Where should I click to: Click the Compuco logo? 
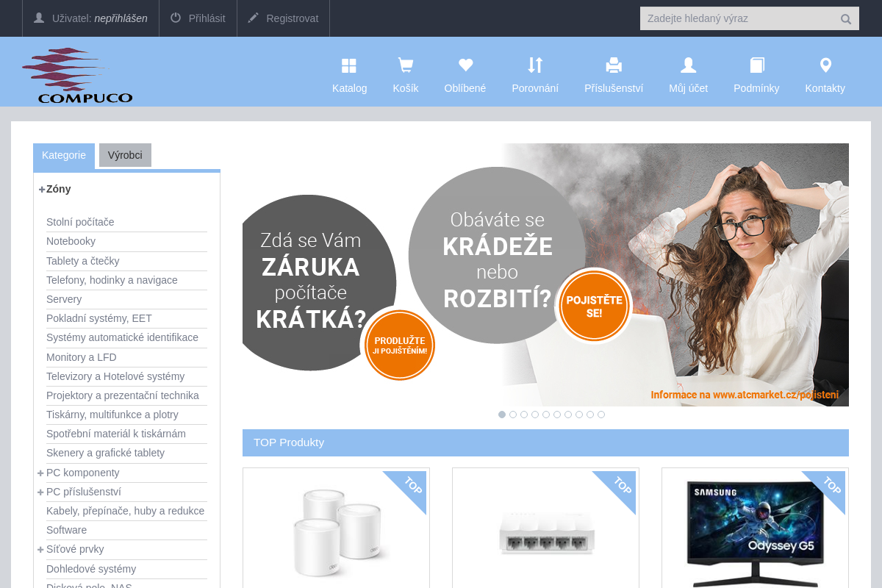pos(77,75)
